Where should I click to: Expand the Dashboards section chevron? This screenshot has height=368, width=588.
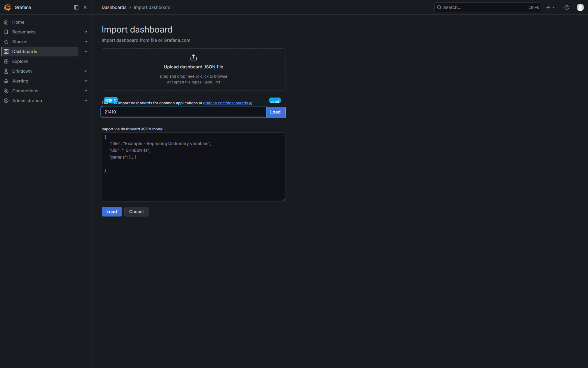[86, 52]
